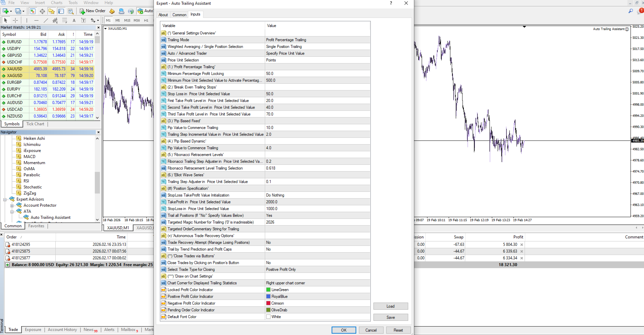Viewport: 644px width, 335px height.
Task: Toggle the Terminal panel toolbar icon
Action: pos(61,11)
